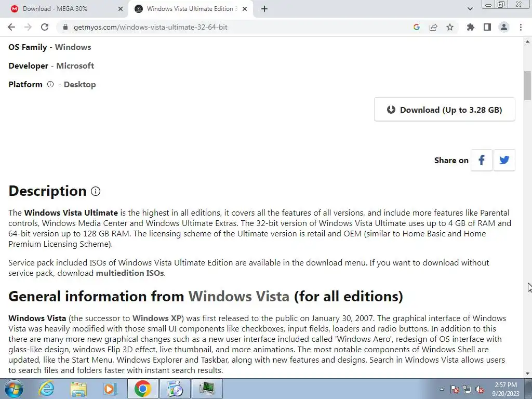Restore down the Chrome window
Image resolution: width=532 pixels, height=399 pixels.
[501, 5]
